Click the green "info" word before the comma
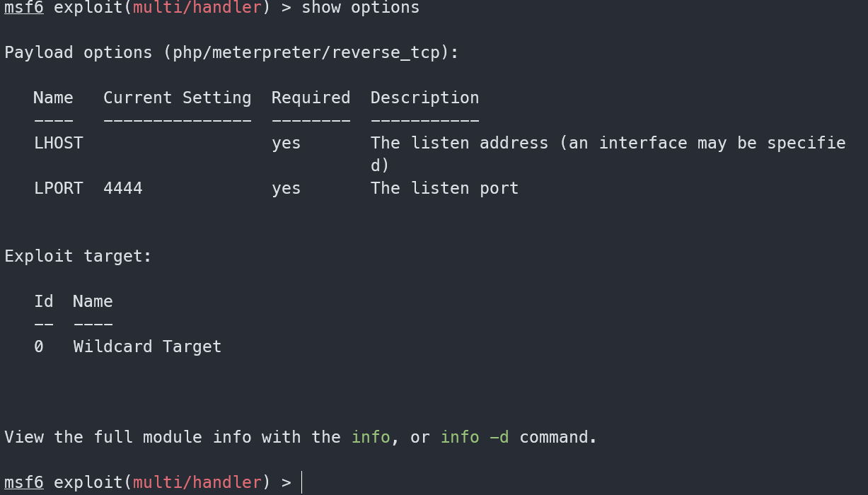The height and width of the screenshot is (495, 868). pos(371,437)
